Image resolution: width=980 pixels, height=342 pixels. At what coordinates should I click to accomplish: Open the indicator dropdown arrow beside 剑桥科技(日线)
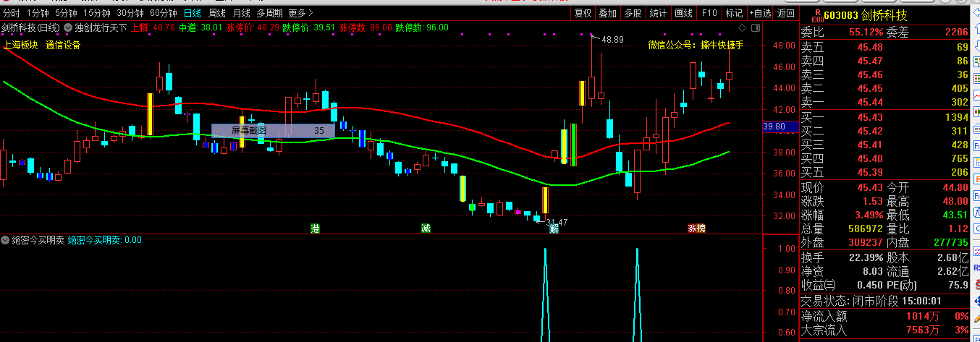click(x=68, y=27)
